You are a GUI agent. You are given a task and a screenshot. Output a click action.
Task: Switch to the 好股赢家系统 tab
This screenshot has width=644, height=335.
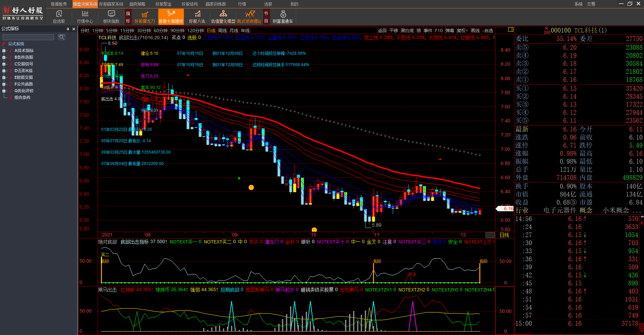tap(111, 4)
